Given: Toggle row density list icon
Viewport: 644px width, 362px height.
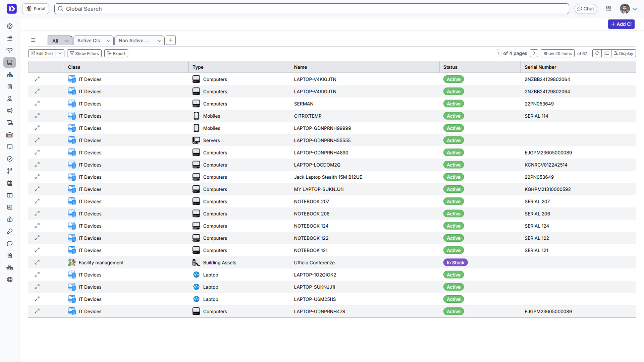Looking at the screenshot, I should click(606, 53).
